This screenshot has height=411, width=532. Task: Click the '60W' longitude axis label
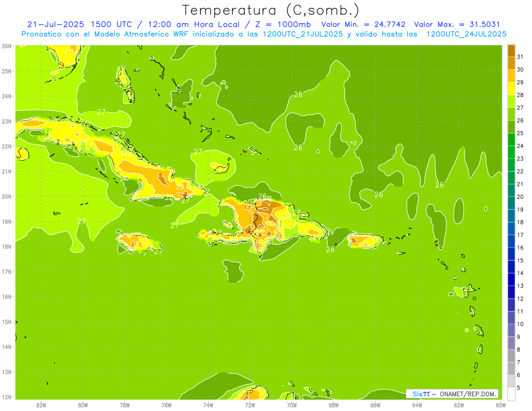(x=500, y=405)
